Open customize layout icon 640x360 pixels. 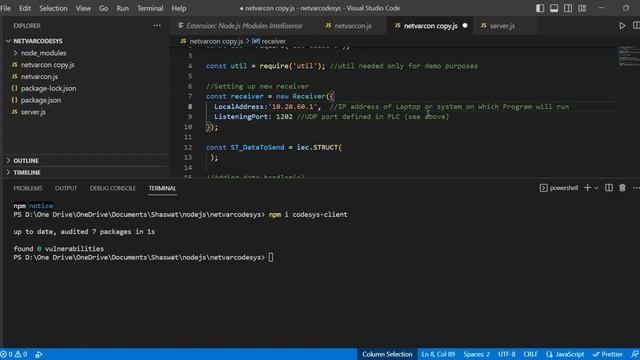pyautogui.click(x=582, y=8)
